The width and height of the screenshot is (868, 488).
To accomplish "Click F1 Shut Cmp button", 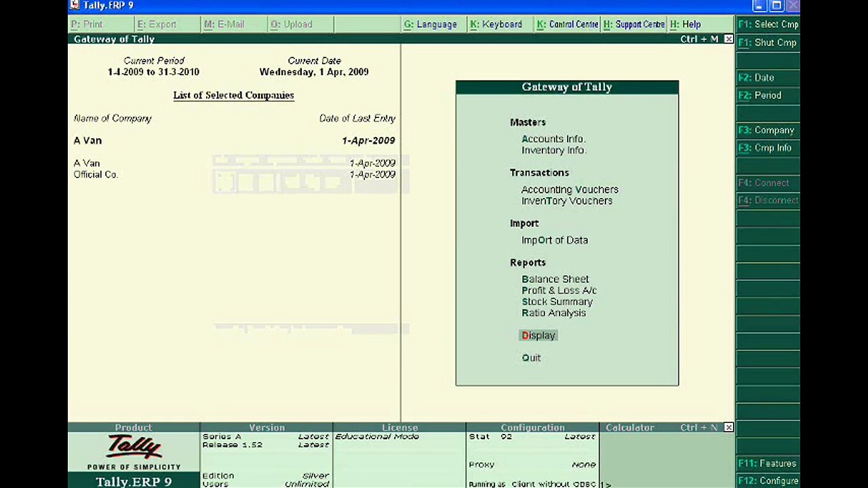I will coord(768,43).
